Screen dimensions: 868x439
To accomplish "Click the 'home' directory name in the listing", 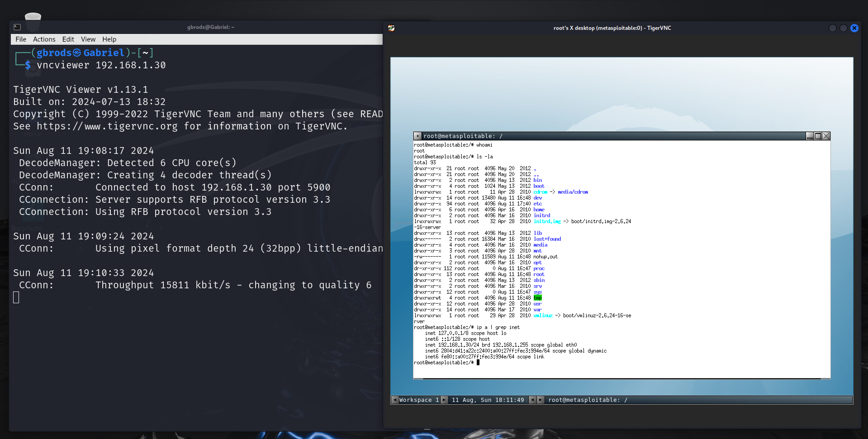I will coord(539,210).
